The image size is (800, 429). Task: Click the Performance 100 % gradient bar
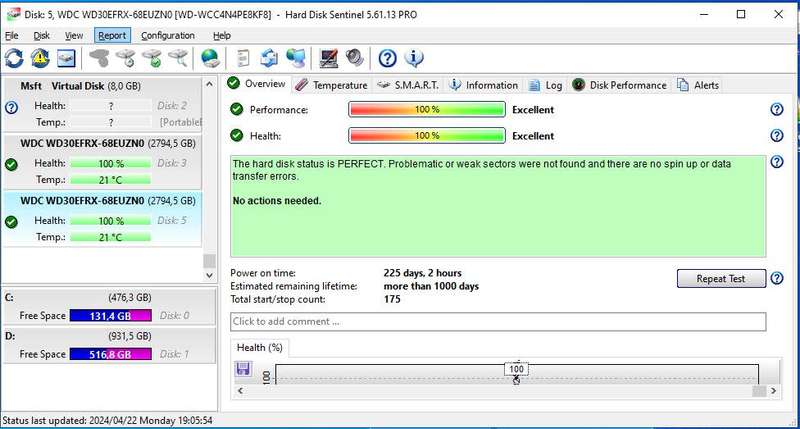tap(427, 109)
